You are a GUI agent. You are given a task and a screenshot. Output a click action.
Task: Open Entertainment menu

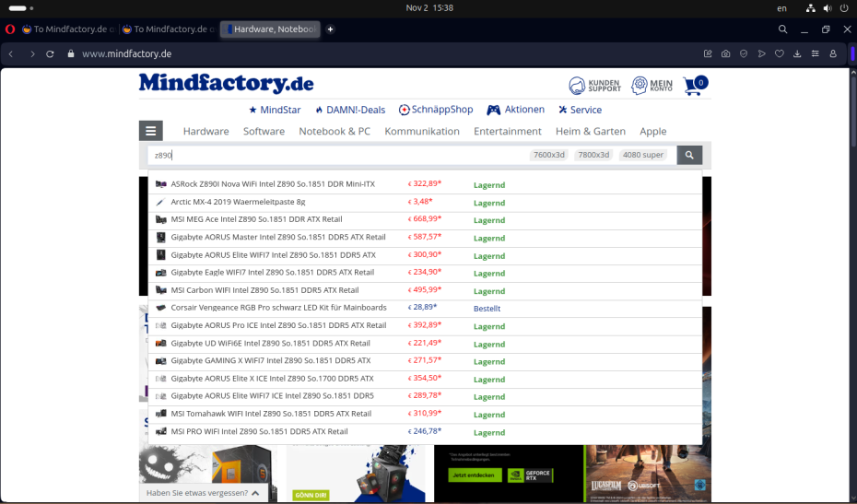pos(508,131)
